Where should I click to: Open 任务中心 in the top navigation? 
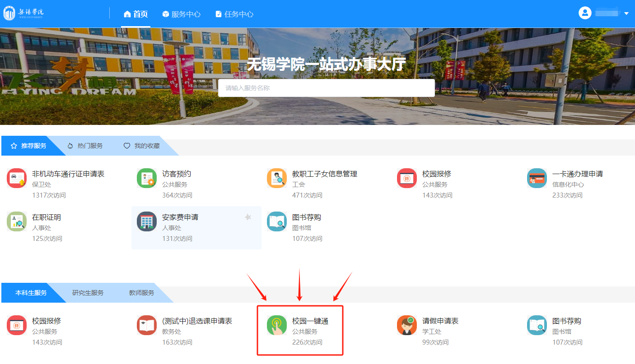234,14
